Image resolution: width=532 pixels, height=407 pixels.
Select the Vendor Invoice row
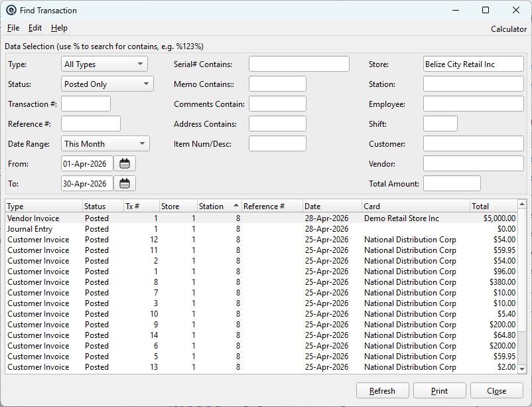(261, 218)
